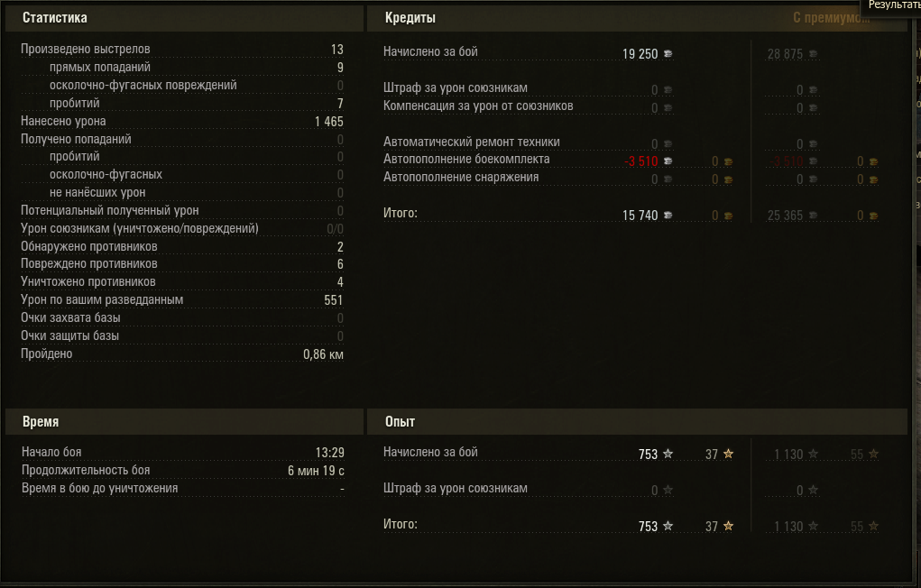Select the Статистика panel header

click(55, 18)
